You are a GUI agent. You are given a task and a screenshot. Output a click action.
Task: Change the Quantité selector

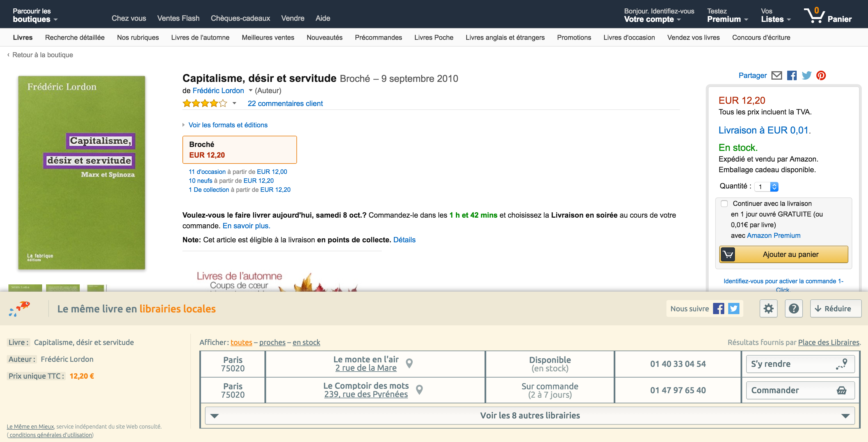[766, 187]
